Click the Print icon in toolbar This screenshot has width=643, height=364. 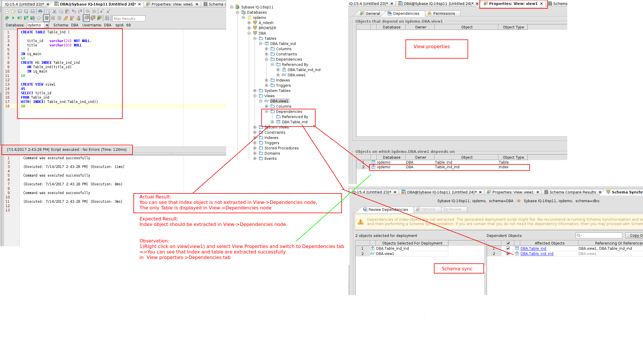coord(40,11)
